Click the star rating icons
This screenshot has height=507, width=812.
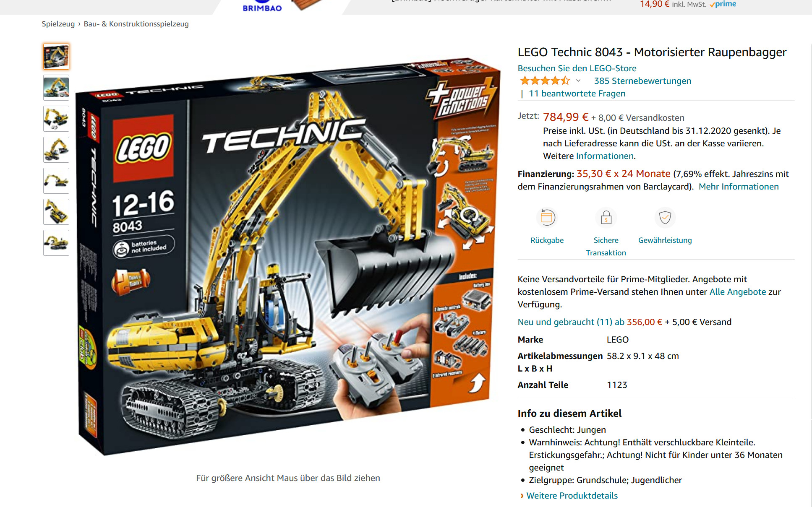click(545, 81)
